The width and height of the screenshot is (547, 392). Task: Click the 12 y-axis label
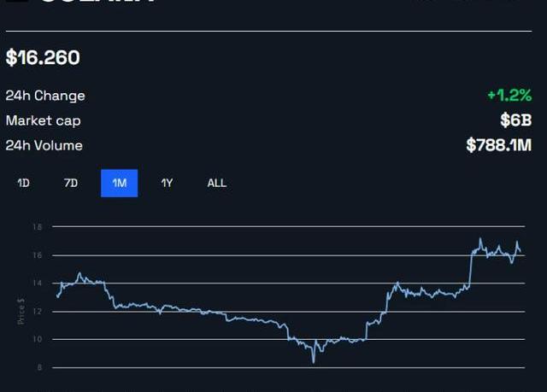pos(38,311)
